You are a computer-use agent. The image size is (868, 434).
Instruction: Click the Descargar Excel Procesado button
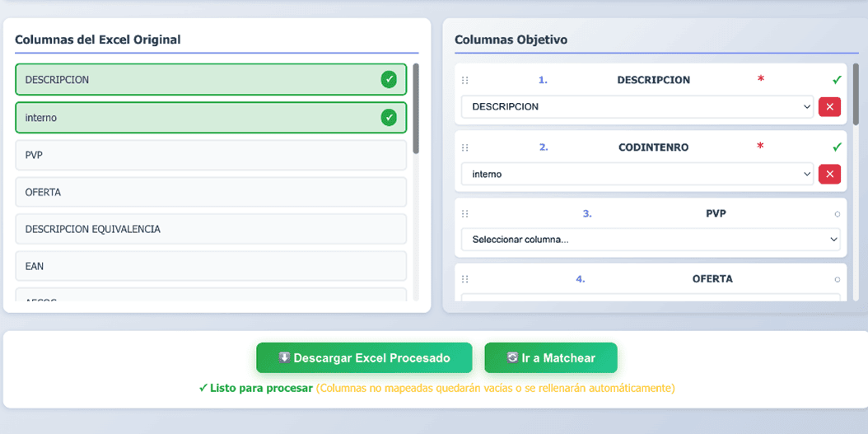point(364,358)
